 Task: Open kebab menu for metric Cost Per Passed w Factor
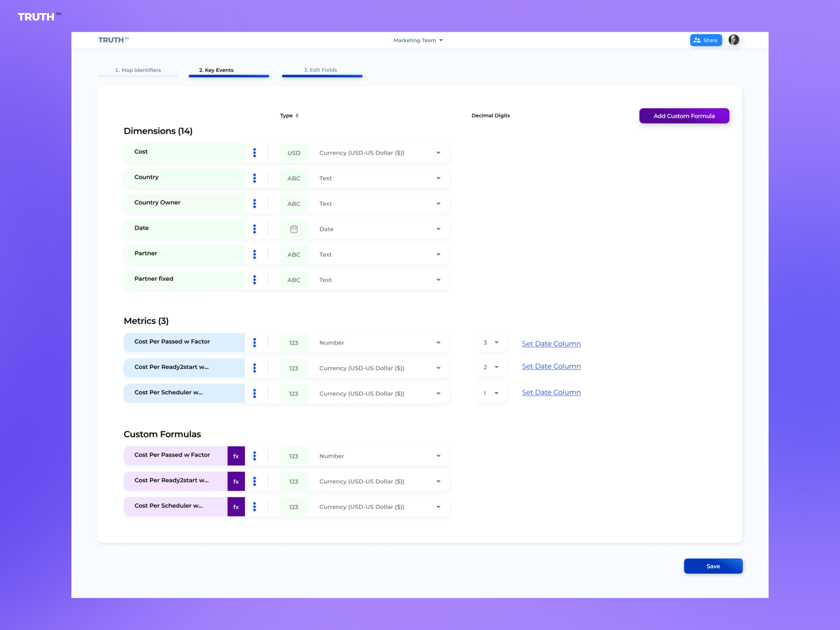tap(255, 343)
